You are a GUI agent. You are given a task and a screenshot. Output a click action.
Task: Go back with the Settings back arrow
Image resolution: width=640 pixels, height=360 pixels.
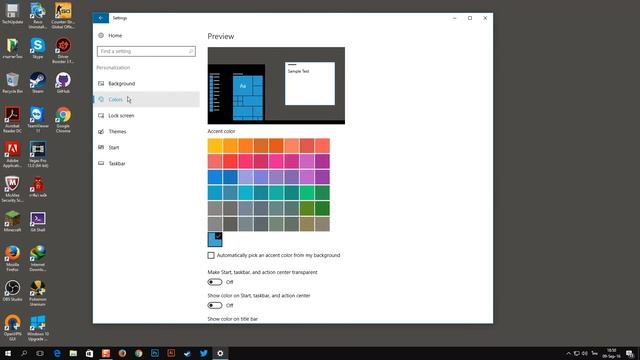click(x=100, y=18)
